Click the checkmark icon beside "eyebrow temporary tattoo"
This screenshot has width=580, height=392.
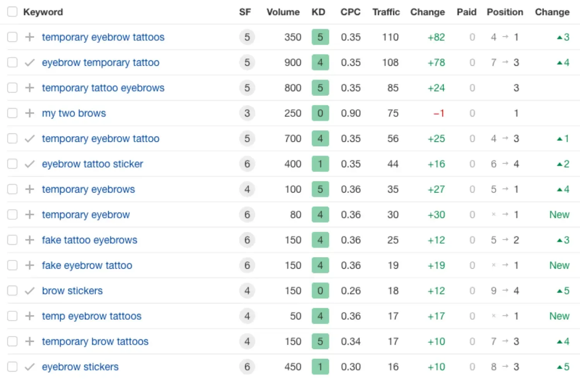[x=29, y=62]
